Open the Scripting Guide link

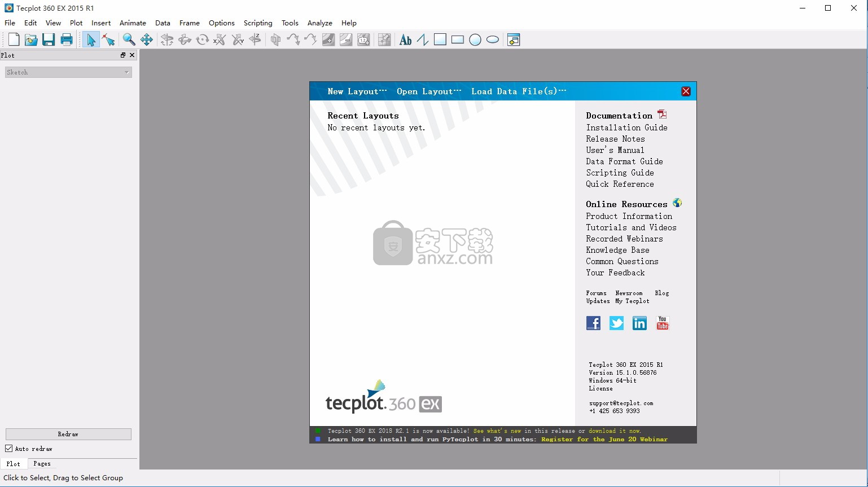point(620,173)
